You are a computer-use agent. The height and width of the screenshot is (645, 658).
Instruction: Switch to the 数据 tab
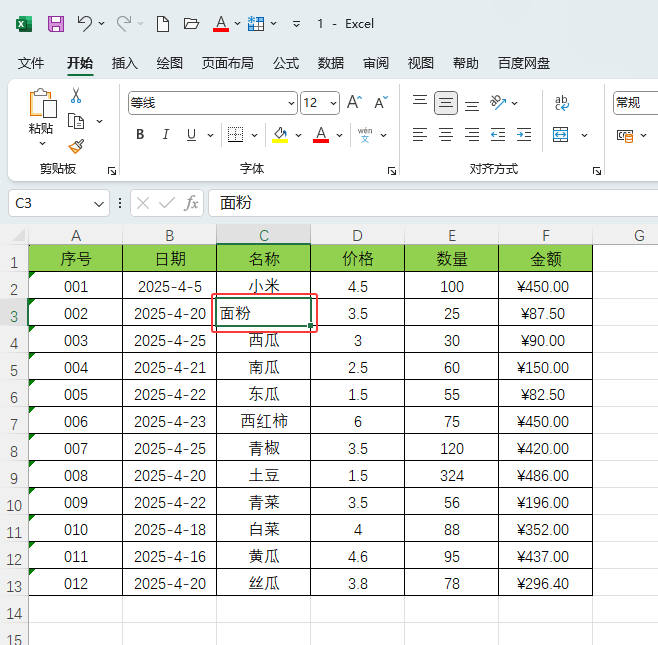point(331,63)
